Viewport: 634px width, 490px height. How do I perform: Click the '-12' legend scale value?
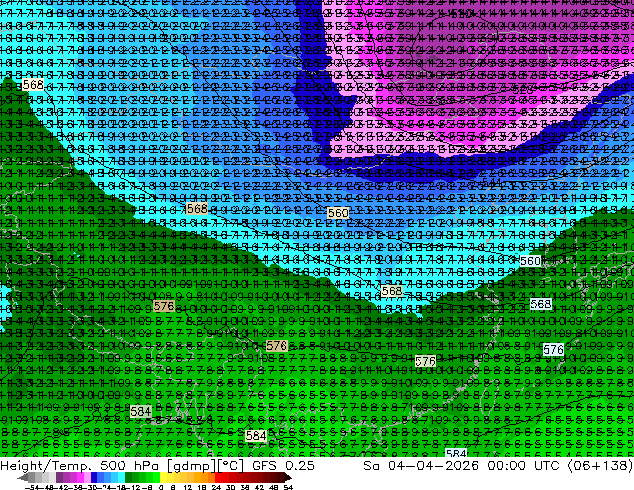[133, 487]
